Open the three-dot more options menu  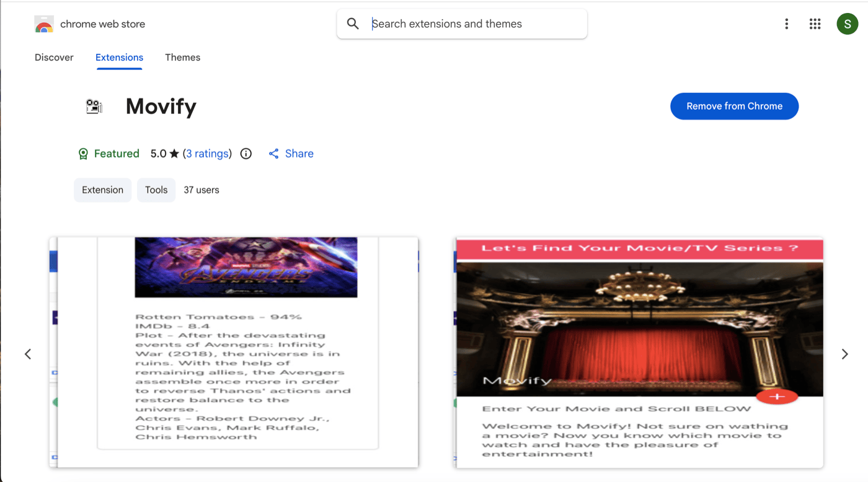coord(786,24)
